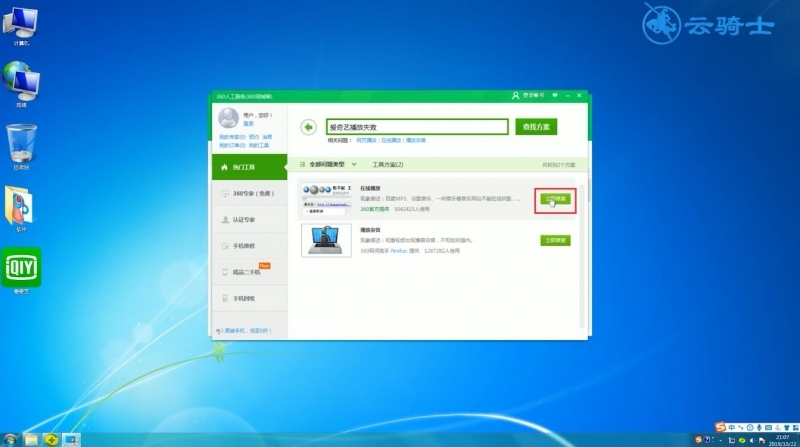Image resolution: width=800 pixels, height=447 pixels.
Task: Open the file explorer taskbar icon
Action: [31, 439]
